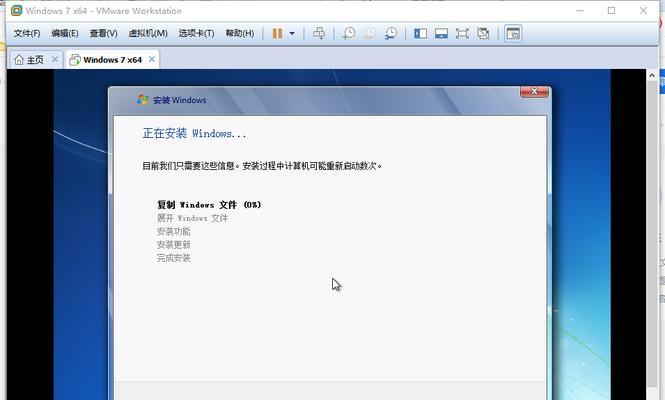The height and width of the screenshot is (400, 665).
Task: Pause the virtual machine with the orange pause icon
Action: pyautogui.click(x=277, y=33)
